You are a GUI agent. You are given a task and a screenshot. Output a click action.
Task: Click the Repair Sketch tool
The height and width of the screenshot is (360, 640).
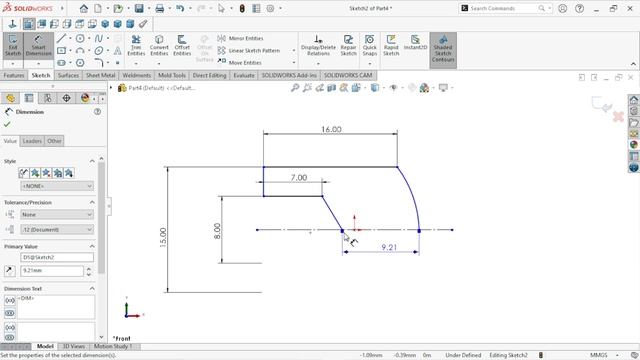coord(349,45)
